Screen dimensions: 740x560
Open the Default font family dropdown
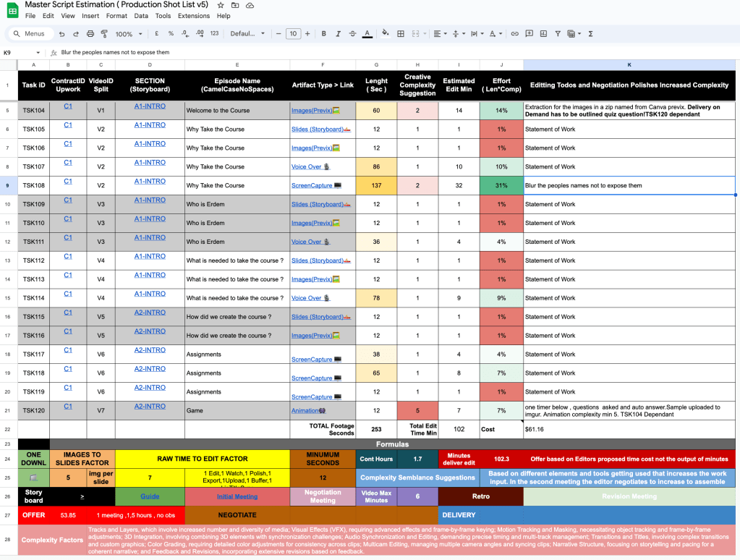pyautogui.click(x=247, y=33)
